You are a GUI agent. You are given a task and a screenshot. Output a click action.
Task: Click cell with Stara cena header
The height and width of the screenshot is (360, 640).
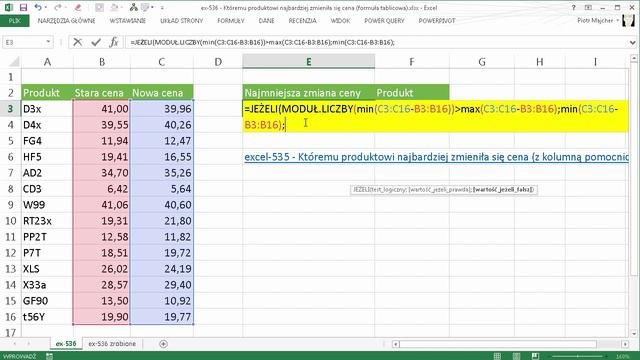tap(102, 93)
